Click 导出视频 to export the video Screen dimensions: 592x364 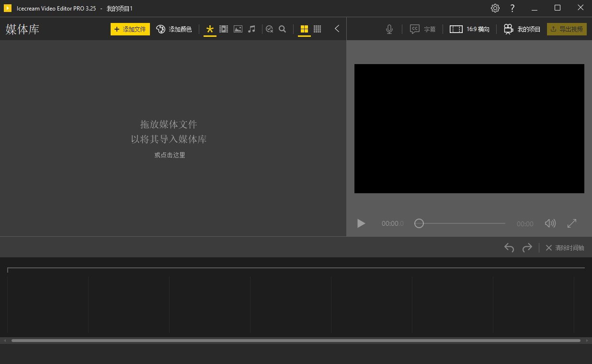click(567, 29)
